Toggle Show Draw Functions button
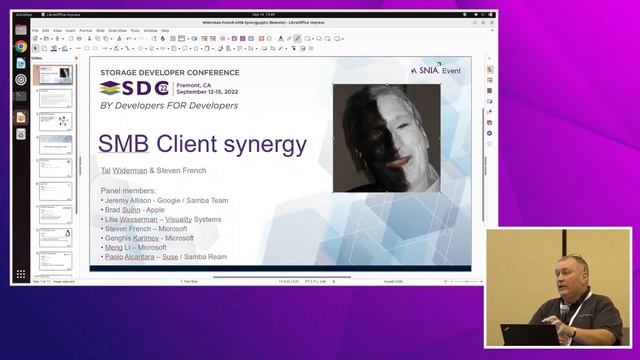The height and width of the screenshot is (360, 640). [297, 39]
